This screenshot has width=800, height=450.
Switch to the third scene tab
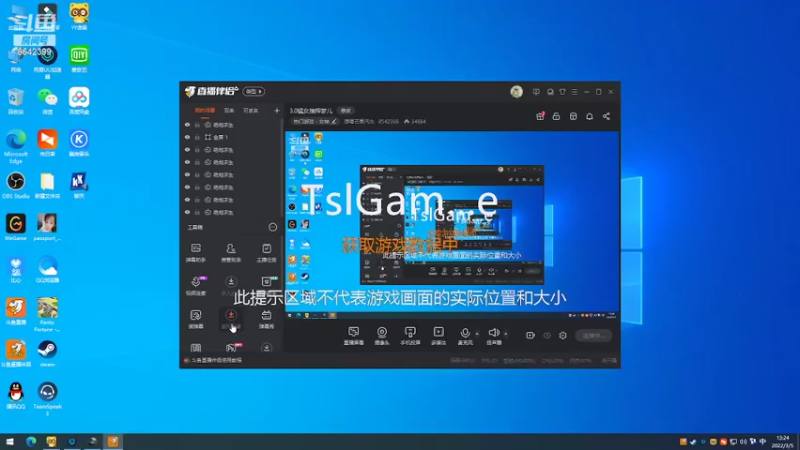[251, 111]
